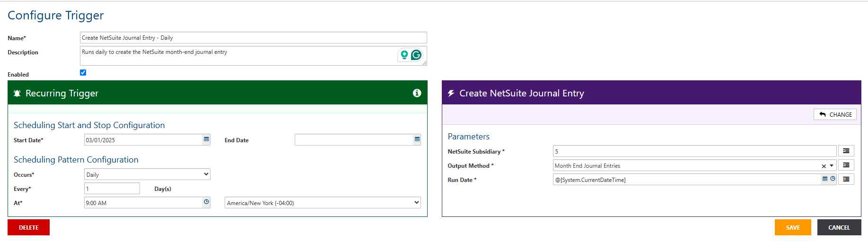
Task: Clear the Output Method selection
Action: pos(824,166)
